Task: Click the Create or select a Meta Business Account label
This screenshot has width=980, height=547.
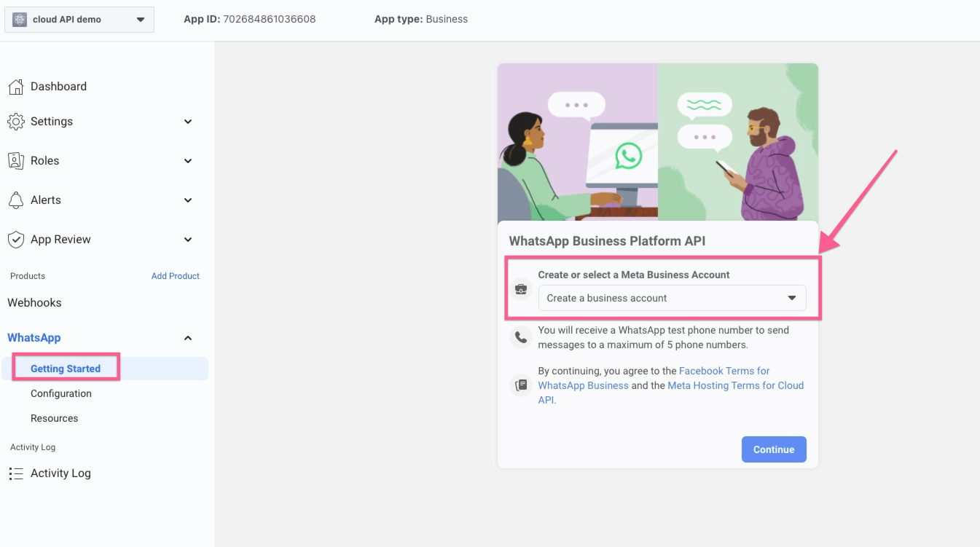Action: (634, 275)
